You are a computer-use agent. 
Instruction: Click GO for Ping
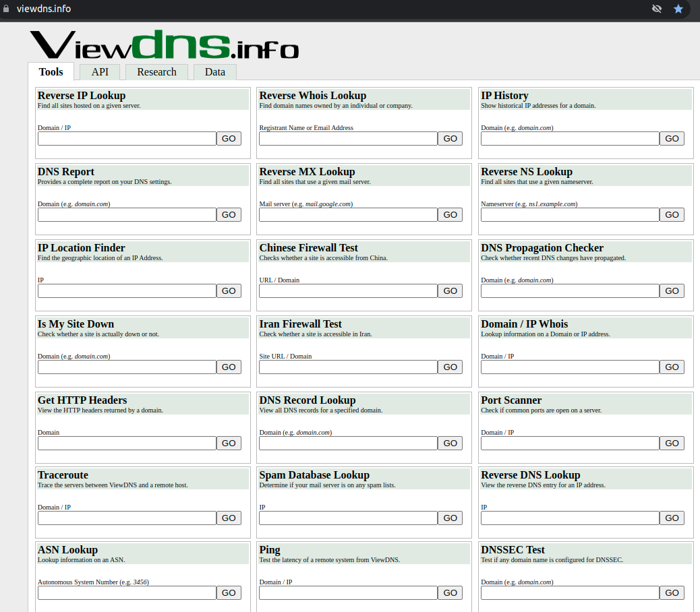click(450, 593)
